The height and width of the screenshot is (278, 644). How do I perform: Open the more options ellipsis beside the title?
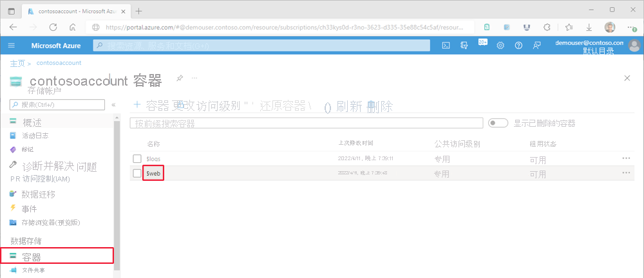coord(194,78)
